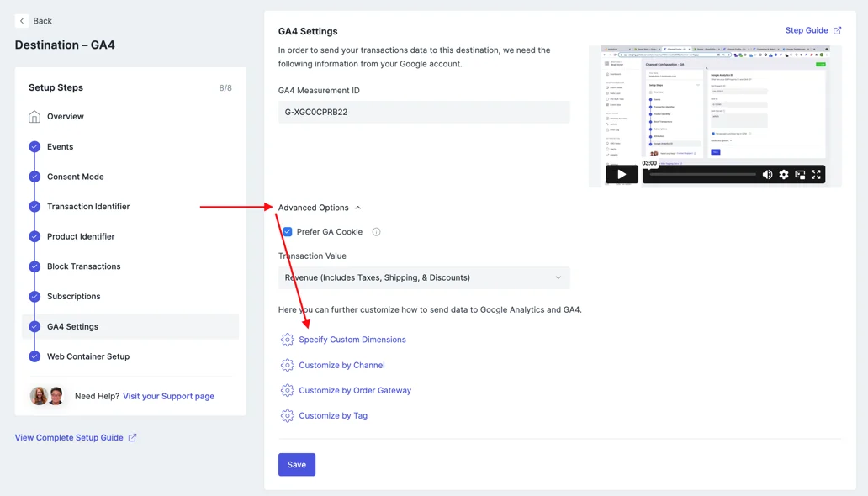This screenshot has height=496, width=868.
Task: Open the Product Identifier step
Action: pyautogui.click(x=81, y=236)
